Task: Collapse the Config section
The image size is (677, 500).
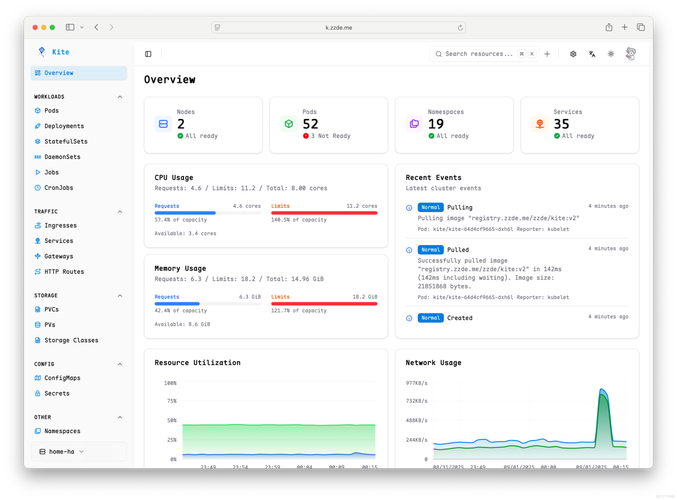Action: pyautogui.click(x=120, y=364)
